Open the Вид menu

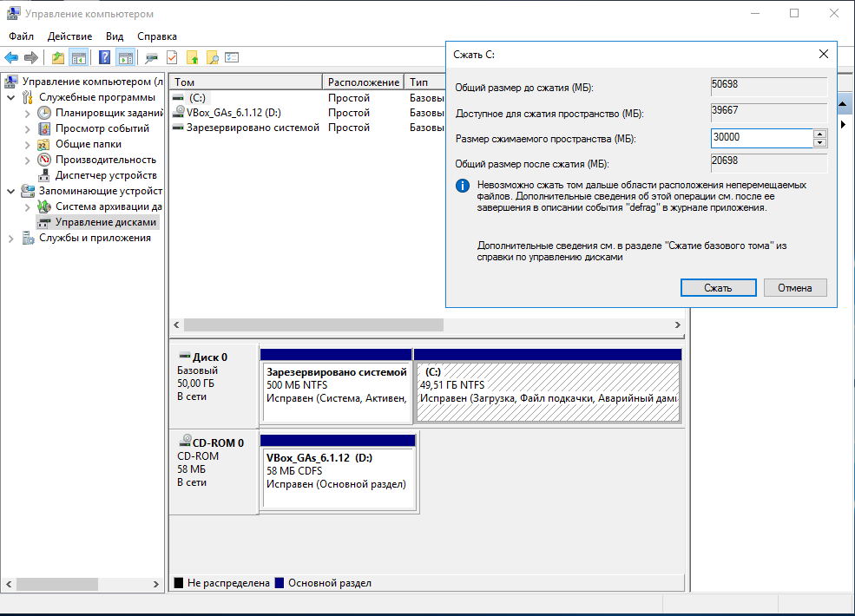(115, 36)
